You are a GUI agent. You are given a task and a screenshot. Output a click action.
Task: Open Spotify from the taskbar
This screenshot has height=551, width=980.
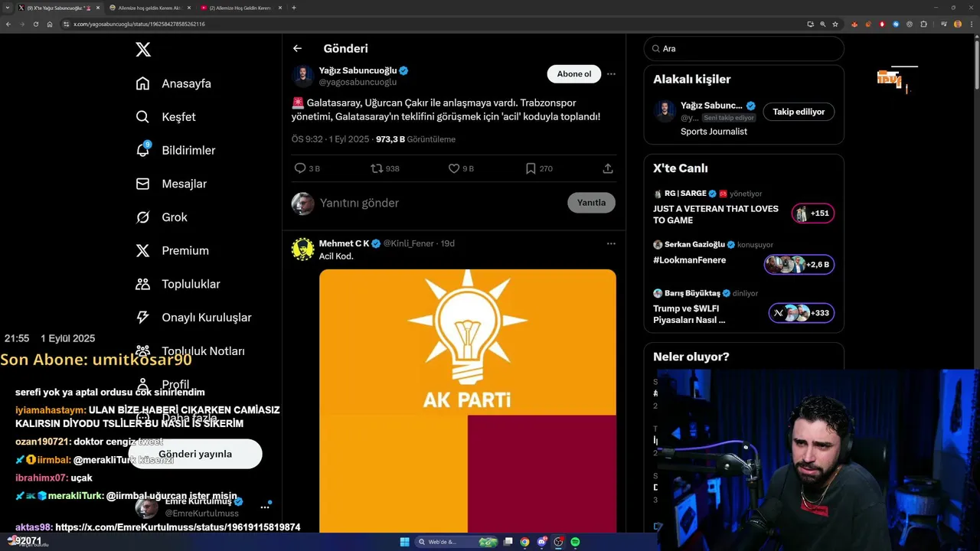click(x=575, y=542)
